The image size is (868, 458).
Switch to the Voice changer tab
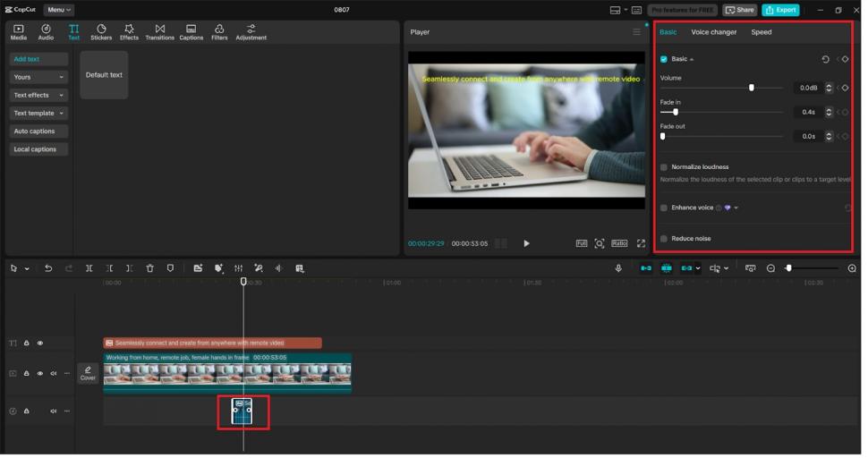[713, 32]
